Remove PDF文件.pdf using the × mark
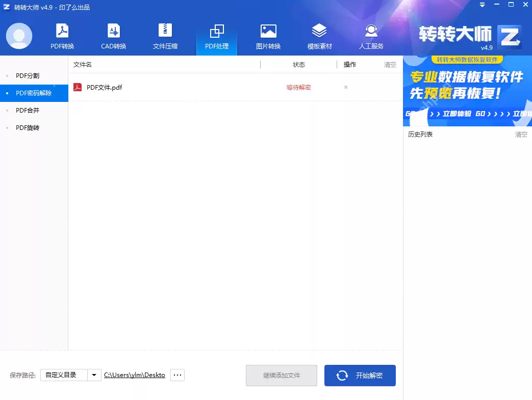532x400 pixels. (345, 87)
